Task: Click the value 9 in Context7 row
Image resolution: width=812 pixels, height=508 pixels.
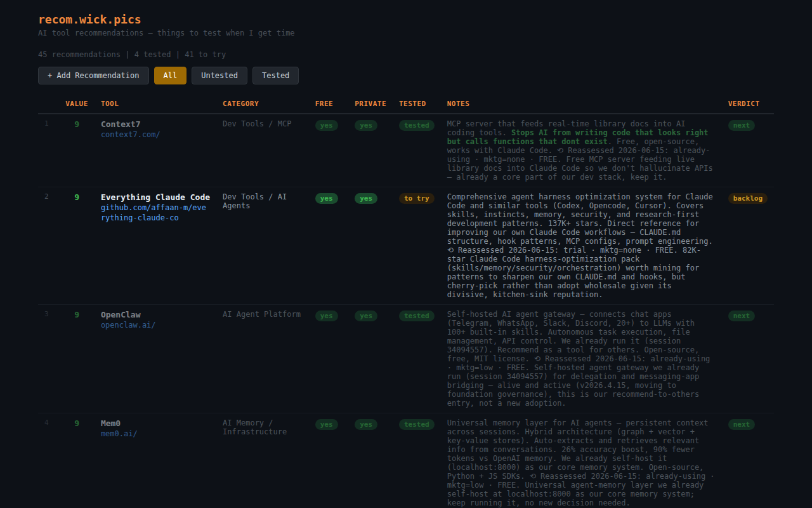Action: [77, 124]
